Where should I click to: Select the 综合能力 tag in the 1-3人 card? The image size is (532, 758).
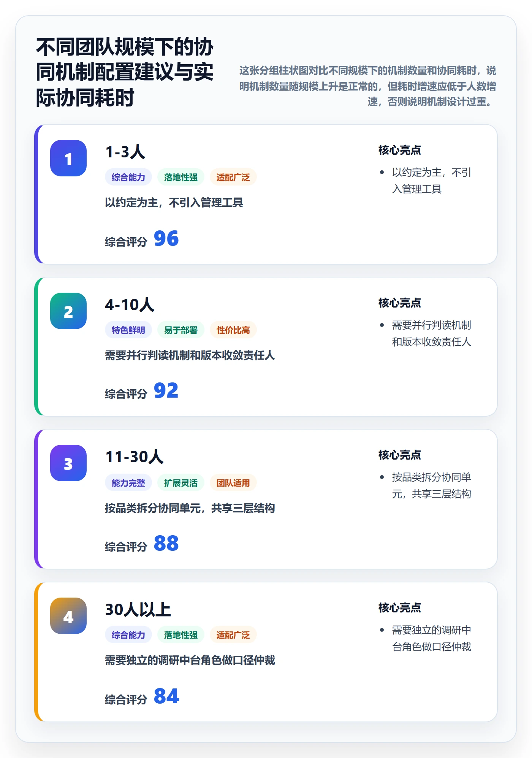128,177
